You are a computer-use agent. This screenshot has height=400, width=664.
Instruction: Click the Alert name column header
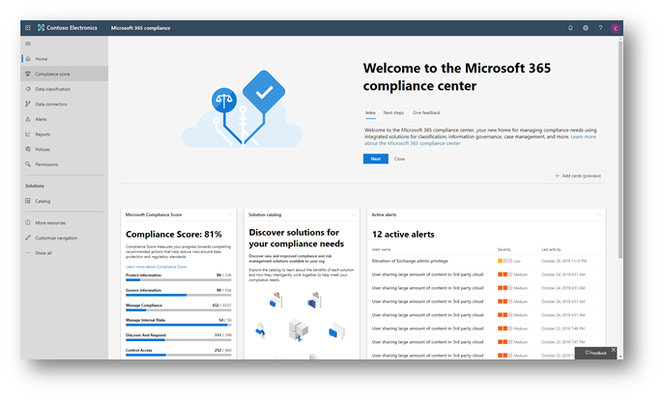pyautogui.click(x=381, y=250)
